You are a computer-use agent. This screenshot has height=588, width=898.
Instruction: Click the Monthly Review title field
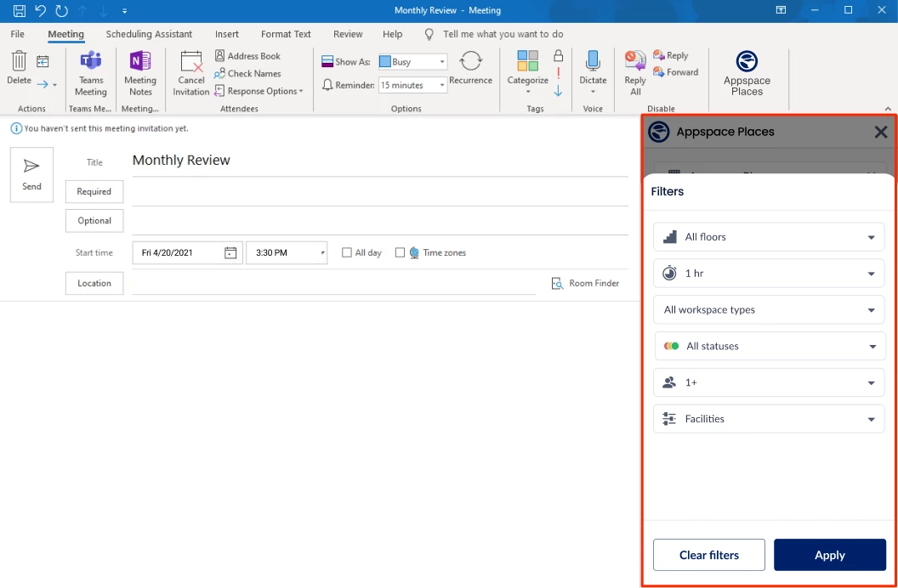380,161
